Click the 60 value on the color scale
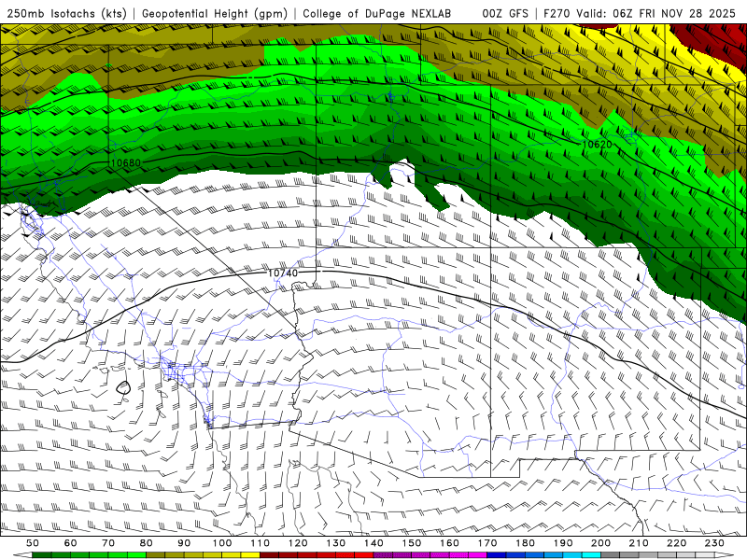 point(71,543)
